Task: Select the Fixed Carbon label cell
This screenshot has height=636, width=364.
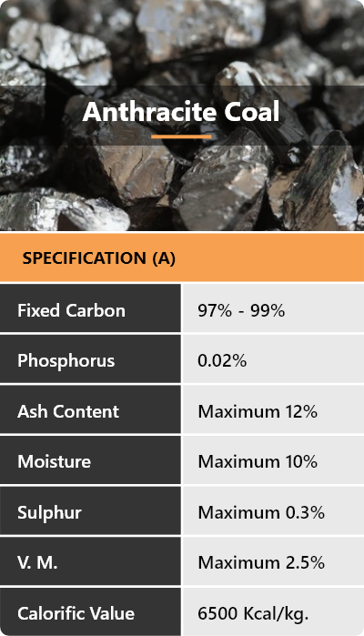Action: coord(90,308)
